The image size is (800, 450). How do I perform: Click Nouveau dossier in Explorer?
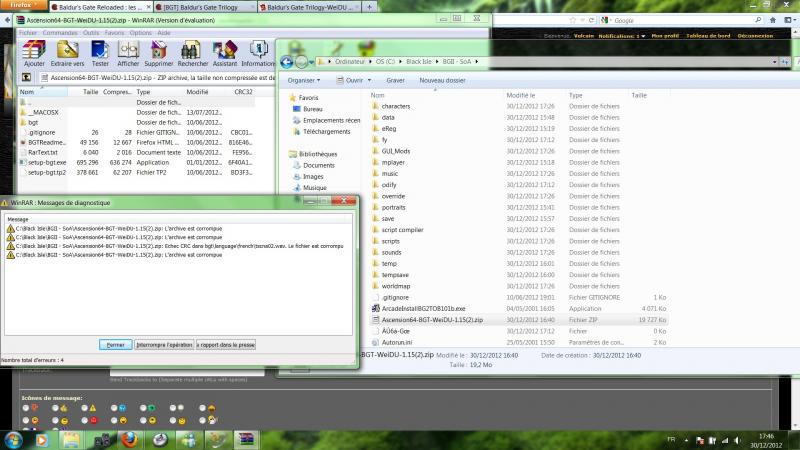tap(442, 81)
